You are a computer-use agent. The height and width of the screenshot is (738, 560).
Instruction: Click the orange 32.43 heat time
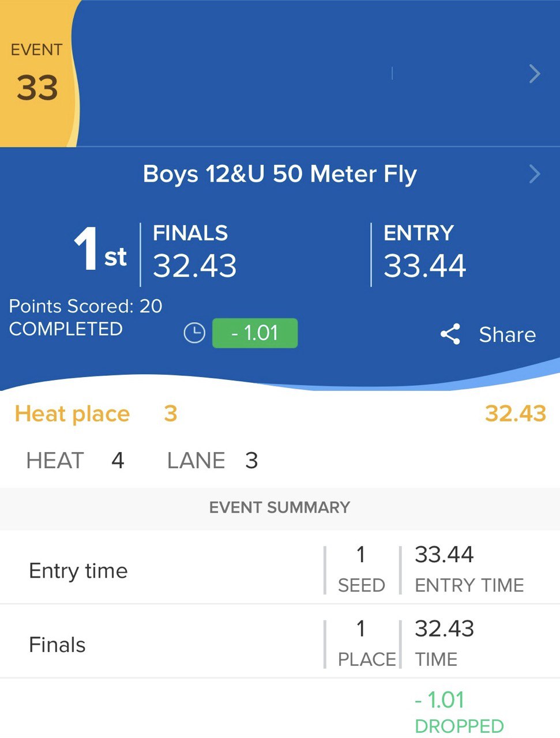(x=515, y=413)
